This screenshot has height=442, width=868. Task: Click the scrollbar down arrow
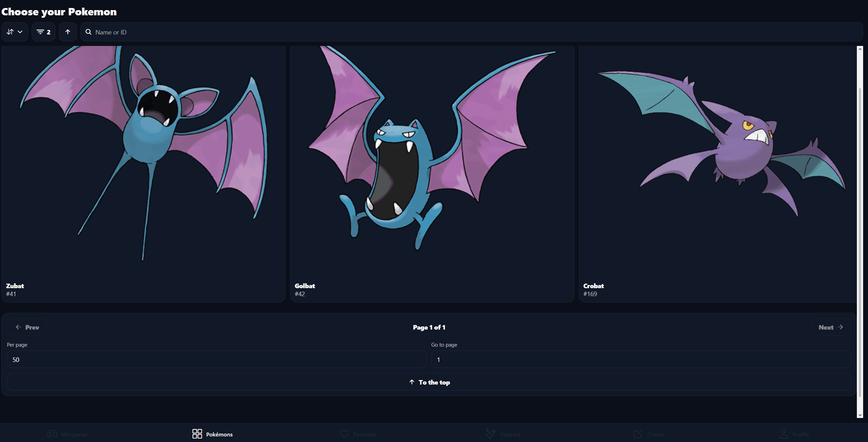click(x=860, y=415)
